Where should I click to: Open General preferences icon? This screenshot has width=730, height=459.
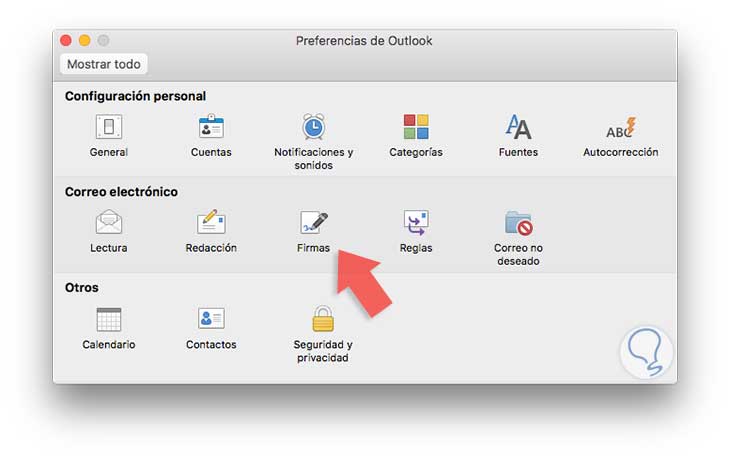point(108,127)
